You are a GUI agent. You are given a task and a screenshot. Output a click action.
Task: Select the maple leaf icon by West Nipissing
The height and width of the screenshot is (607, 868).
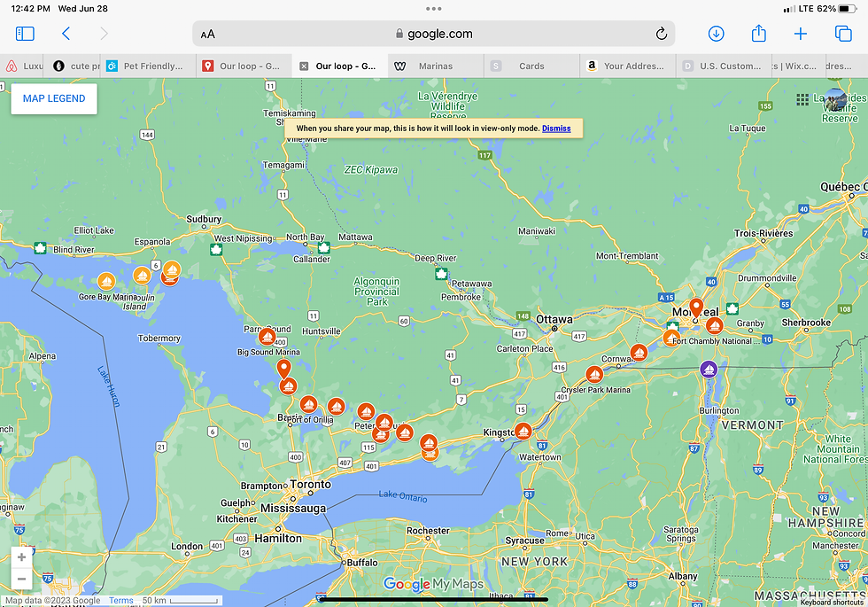coord(216,250)
